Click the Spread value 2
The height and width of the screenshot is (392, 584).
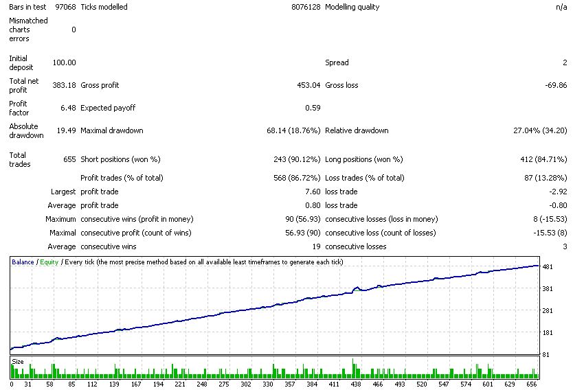(565, 62)
